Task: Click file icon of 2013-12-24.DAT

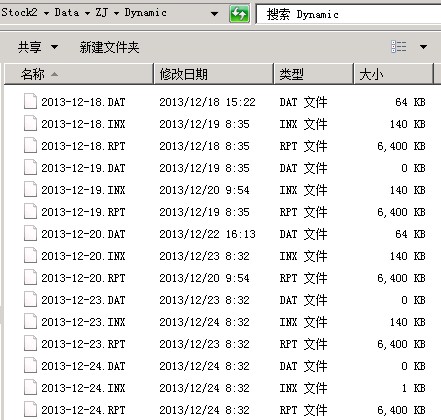Action: pos(30,366)
